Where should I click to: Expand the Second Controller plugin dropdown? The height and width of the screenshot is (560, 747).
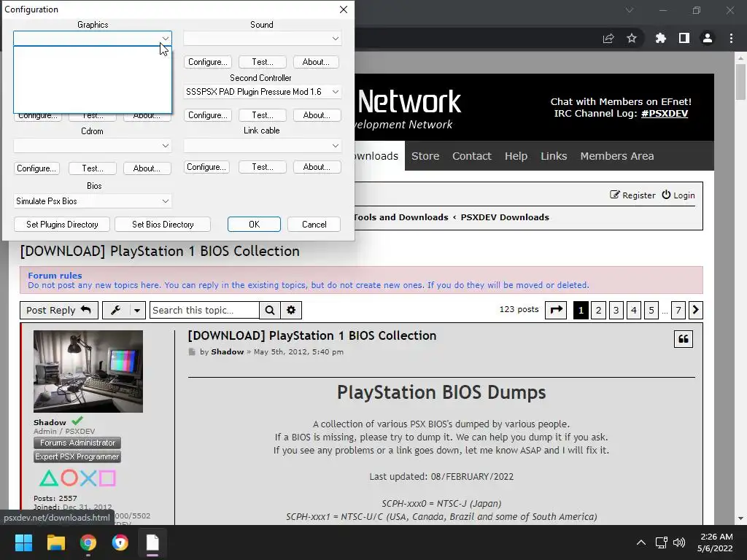tap(262, 91)
